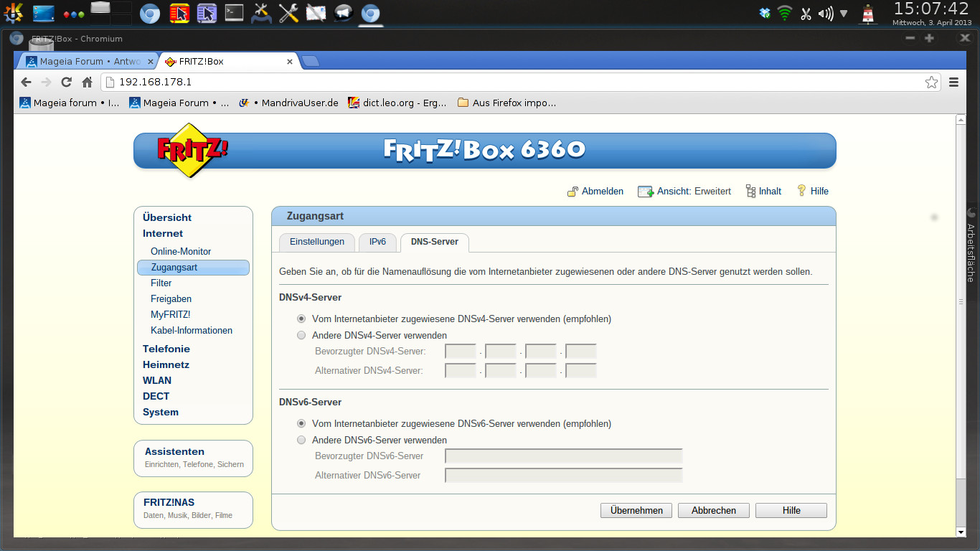The image size is (980, 551).
Task: Expand the Aus Firefox importiert bookmark folder
Action: pyautogui.click(x=507, y=103)
